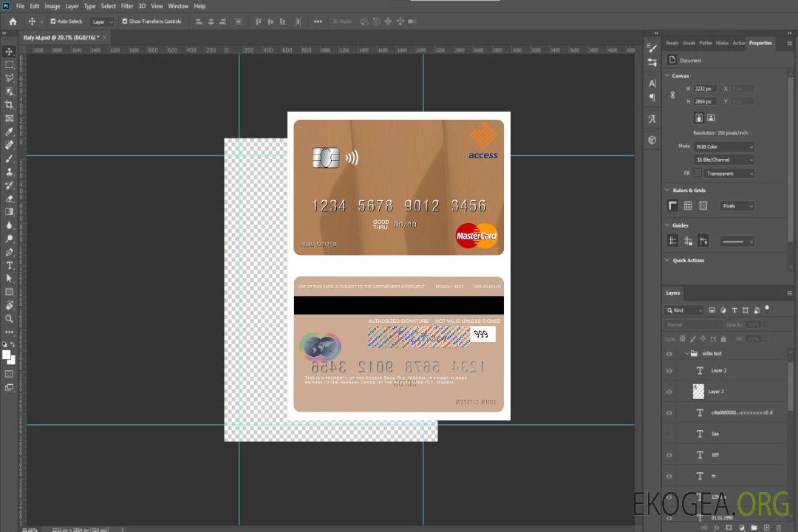798x532 pixels.
Task: Collapse the 'edite text' layer group
Action: 686,354
